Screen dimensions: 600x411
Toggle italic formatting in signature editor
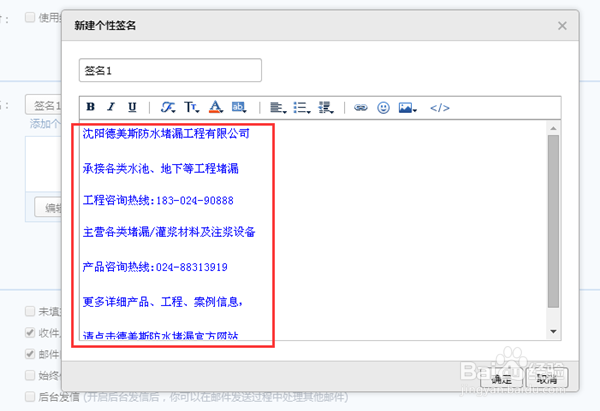click(111, 107)
